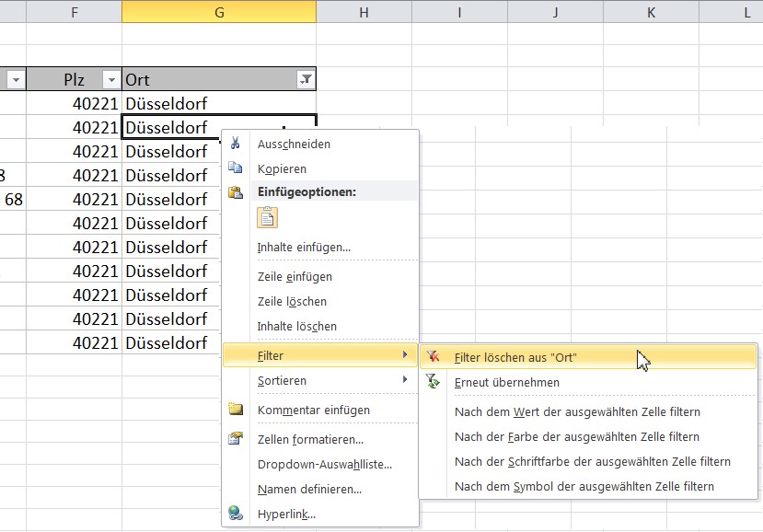Image resolution: width=763 pixels, height=532 pixels.
Task: Select the last Düsseldorf cell in the list
Action: tap(171, 342)
